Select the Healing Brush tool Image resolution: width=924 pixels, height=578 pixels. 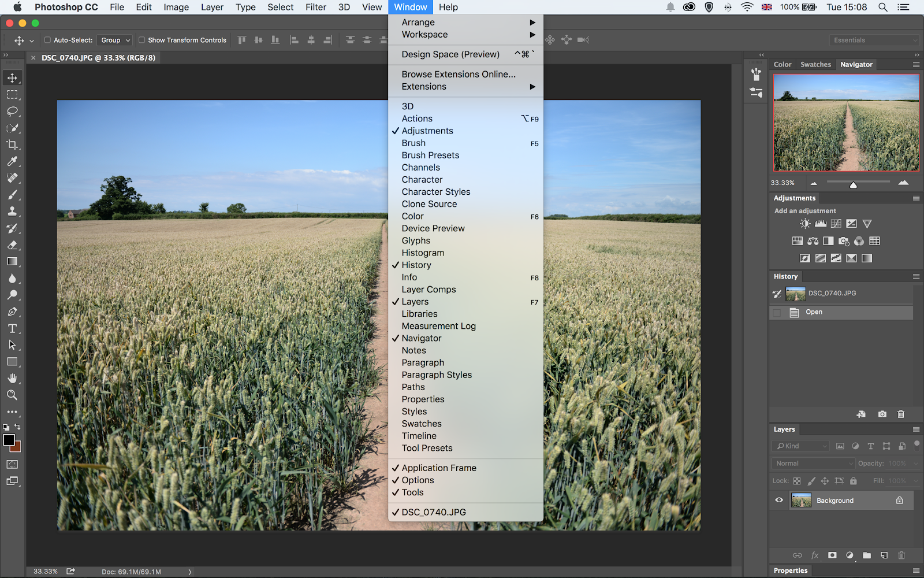point(12,178)
